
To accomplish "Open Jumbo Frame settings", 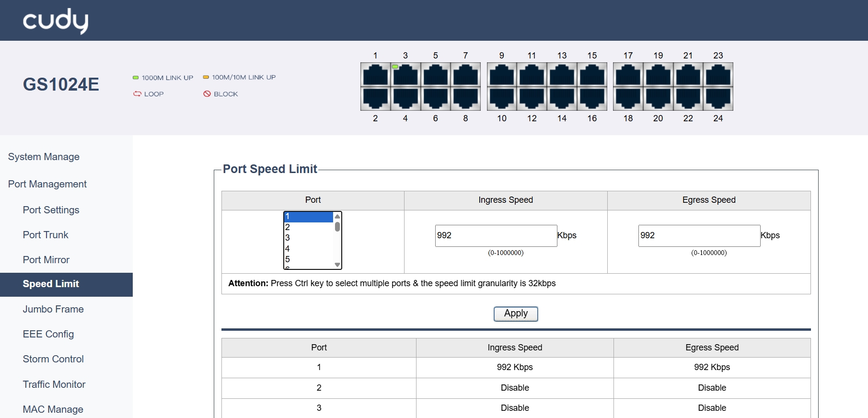I will [53, 309].
